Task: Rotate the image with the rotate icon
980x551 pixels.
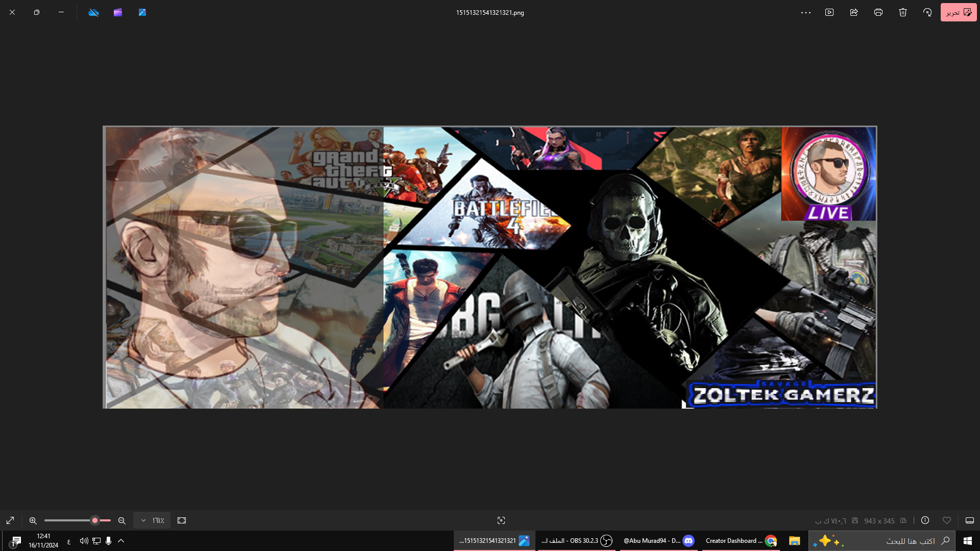Action: coord(927,12)
